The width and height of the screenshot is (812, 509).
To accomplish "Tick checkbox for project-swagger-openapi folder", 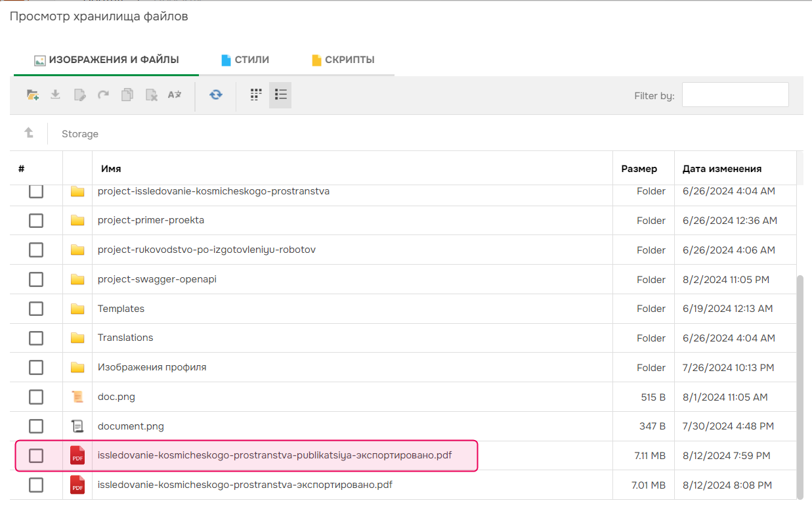I will pyautogui.click(x=36, y=279).
